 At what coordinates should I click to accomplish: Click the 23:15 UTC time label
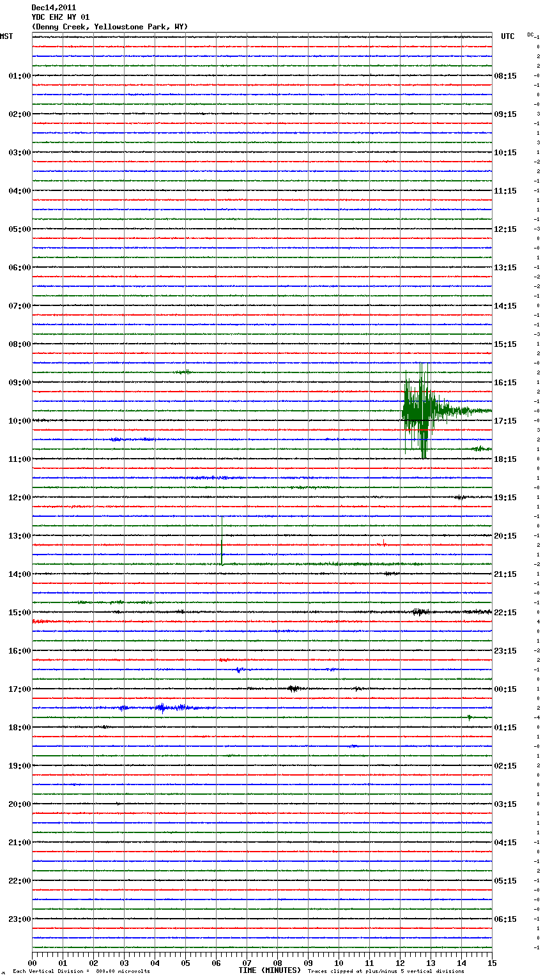pyautogui.click(x=505, y=651)
